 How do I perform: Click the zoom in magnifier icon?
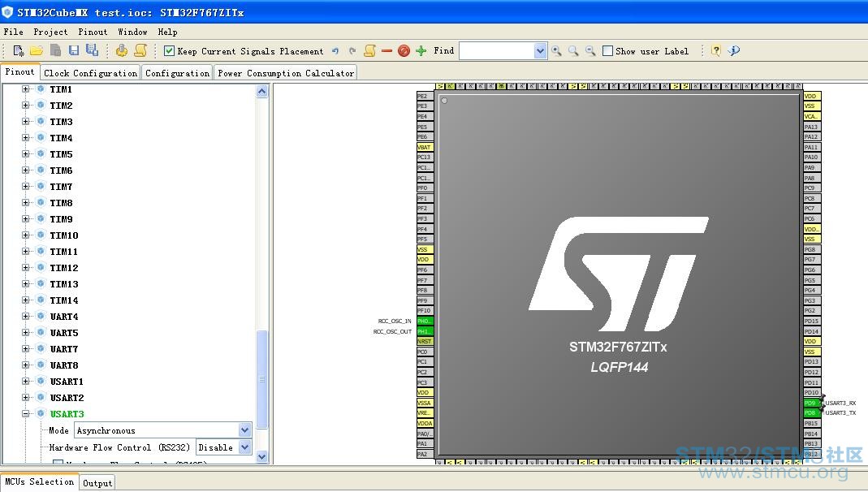point(556,51)
